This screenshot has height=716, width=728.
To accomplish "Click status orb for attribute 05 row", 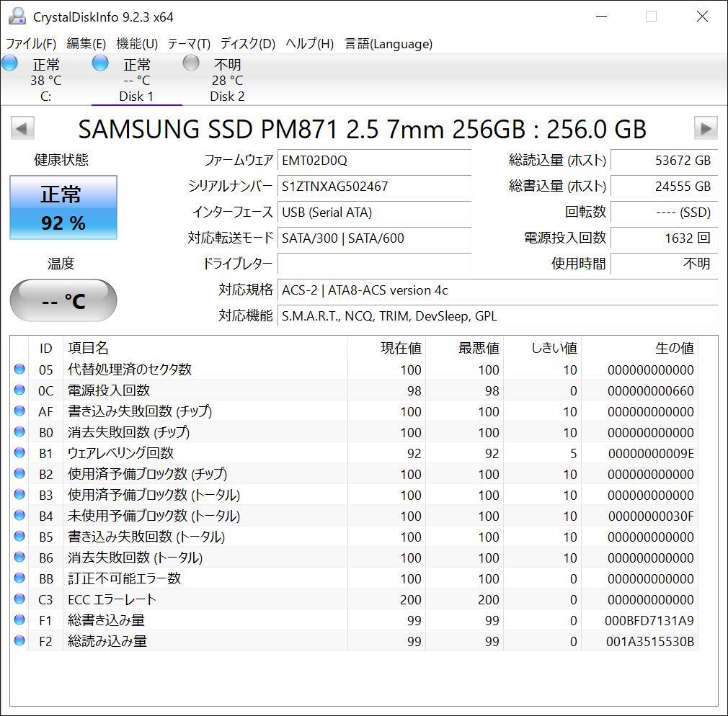I will (19, 370).
